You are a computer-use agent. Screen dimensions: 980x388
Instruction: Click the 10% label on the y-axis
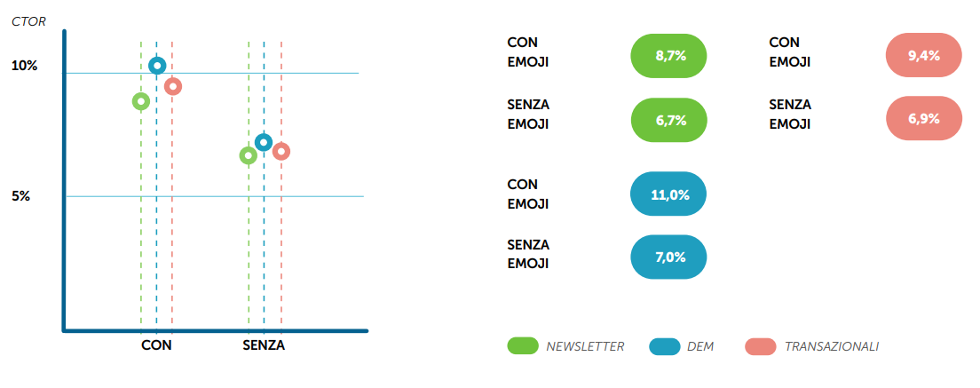pos(25,66)
